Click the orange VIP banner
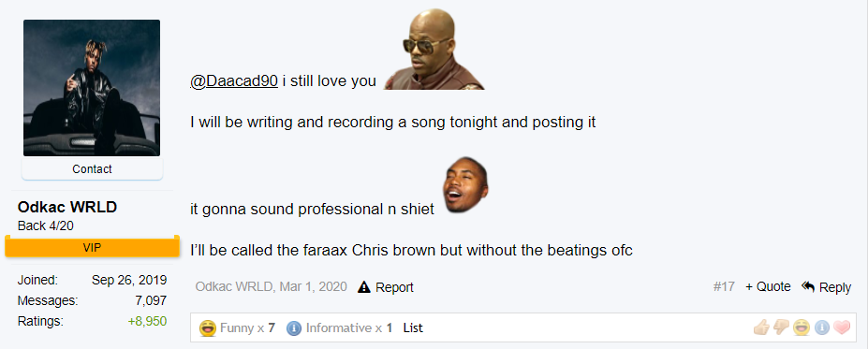 [92, 248]
